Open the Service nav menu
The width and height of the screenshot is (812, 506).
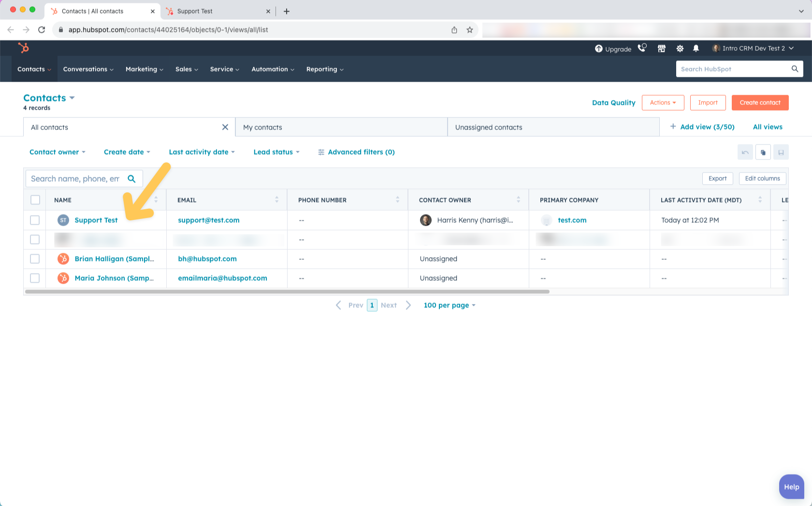click(x=225, y=69)
